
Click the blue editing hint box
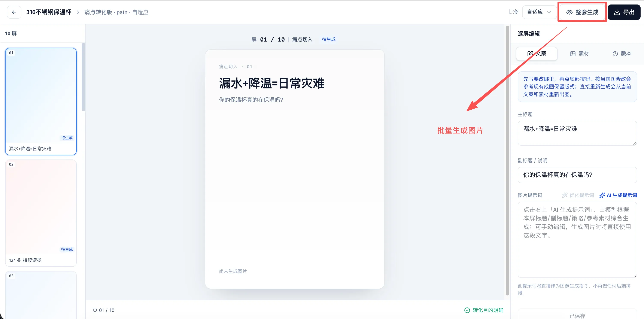pyautogui.click(x=577, y=86)
